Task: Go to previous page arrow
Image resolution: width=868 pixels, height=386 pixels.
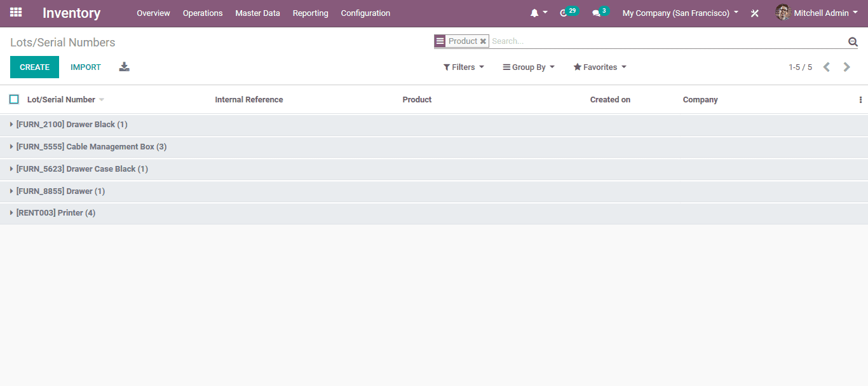Action: (826, 67)
